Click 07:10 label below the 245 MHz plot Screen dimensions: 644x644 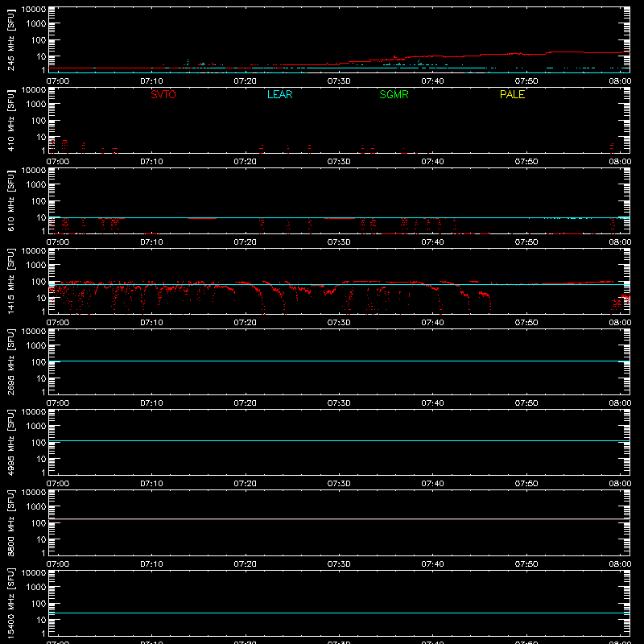point(151,81)
